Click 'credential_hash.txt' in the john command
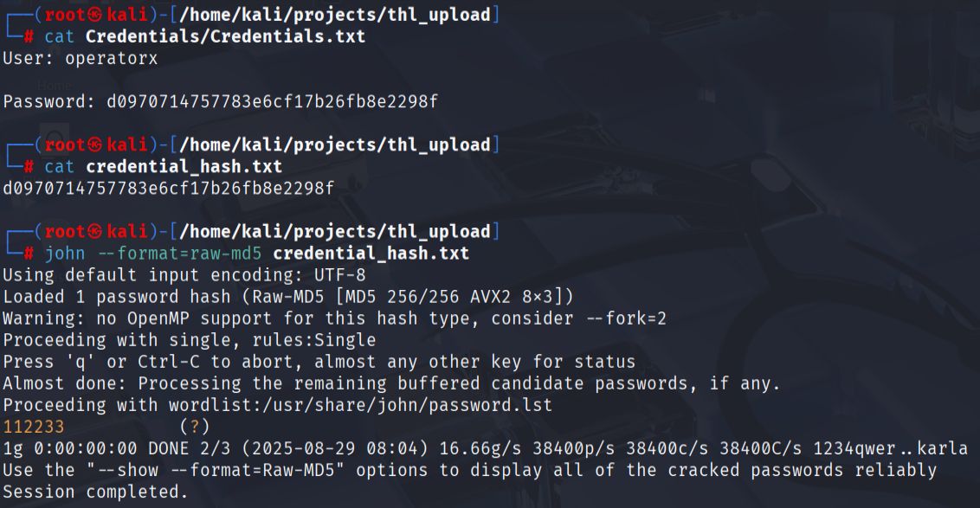 (x=371, y=254)
